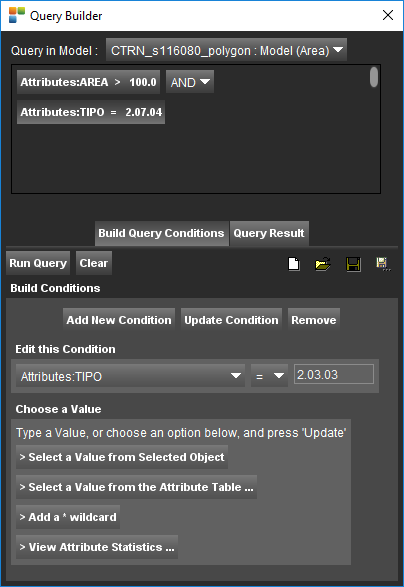Click Add New Condition
Viewport: 404px width, 587px height.
click(119, 320)
